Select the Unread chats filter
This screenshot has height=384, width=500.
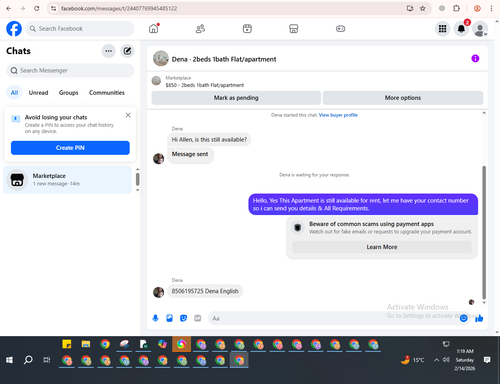point(38,93)
